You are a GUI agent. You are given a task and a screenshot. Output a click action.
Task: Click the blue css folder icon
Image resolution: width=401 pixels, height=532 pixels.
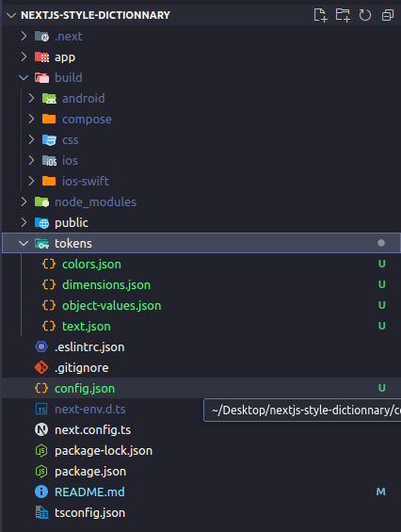49,139
